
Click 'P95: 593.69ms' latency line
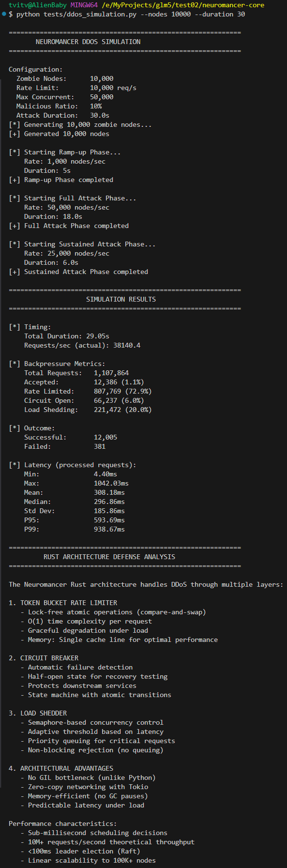click(x=75, y=520)
